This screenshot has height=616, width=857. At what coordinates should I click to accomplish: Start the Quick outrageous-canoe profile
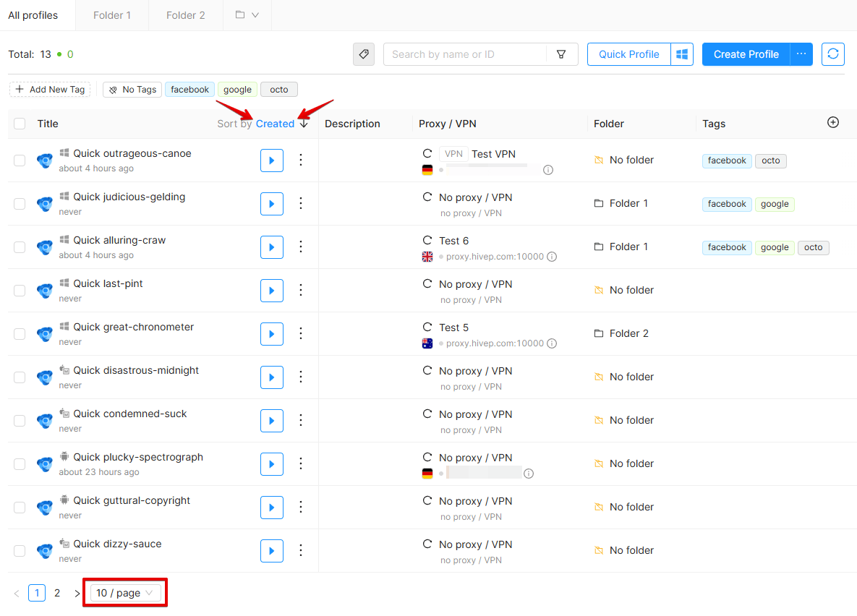pos(272,161)
